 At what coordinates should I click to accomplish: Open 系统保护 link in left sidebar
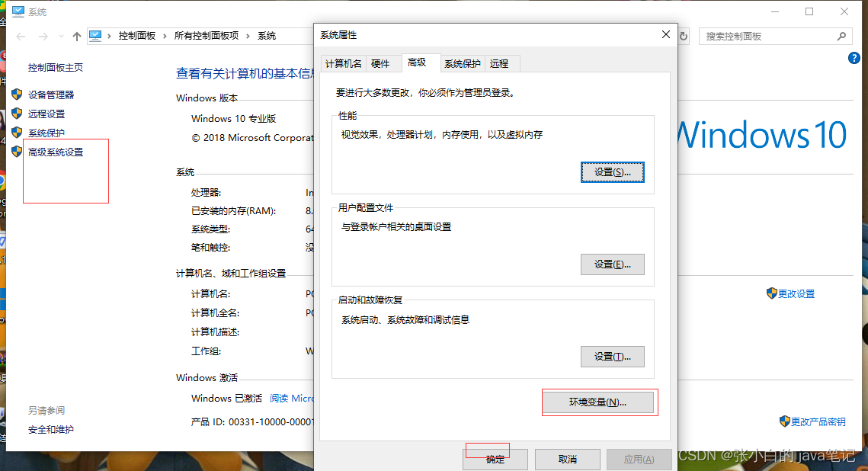tap(46, 133)
